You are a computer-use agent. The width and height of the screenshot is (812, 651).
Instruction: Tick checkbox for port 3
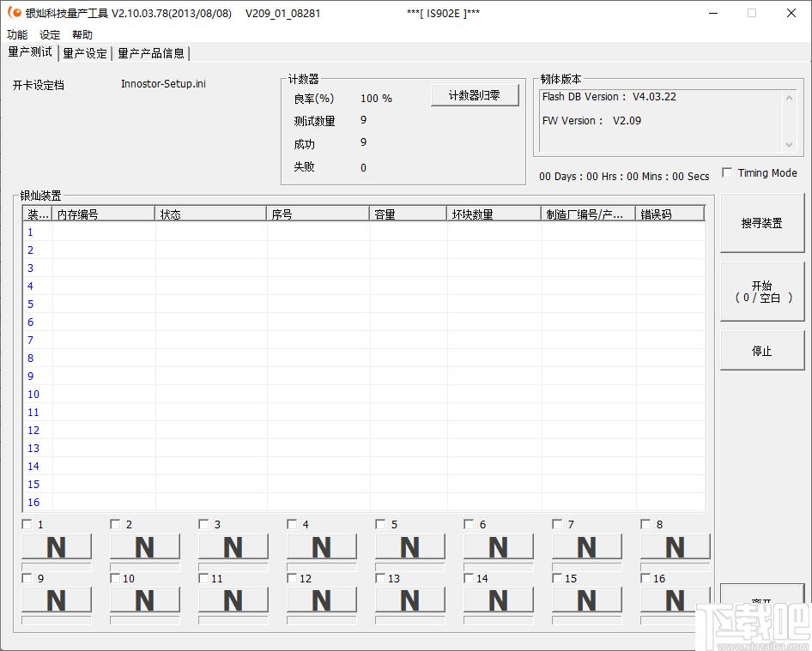pos(203,524)
